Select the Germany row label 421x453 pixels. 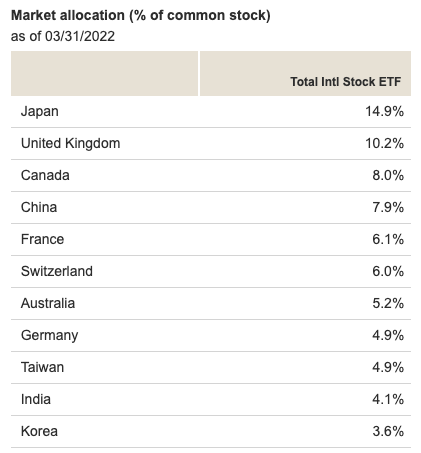coord(50,336)
